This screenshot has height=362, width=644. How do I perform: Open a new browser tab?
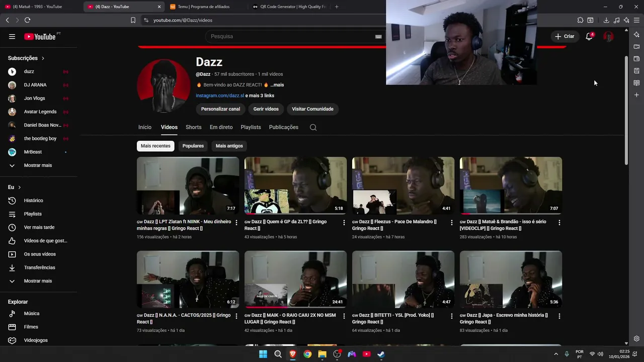[337, 7]
